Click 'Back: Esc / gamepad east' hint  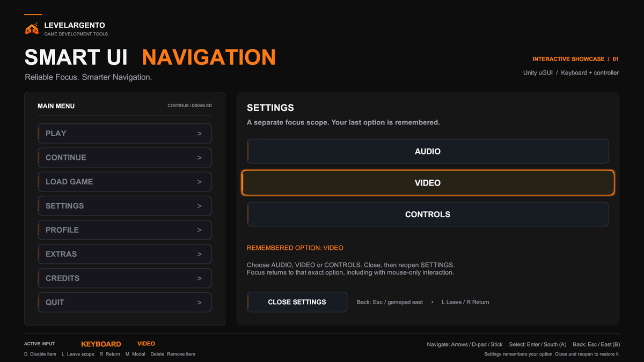point(390,302)
